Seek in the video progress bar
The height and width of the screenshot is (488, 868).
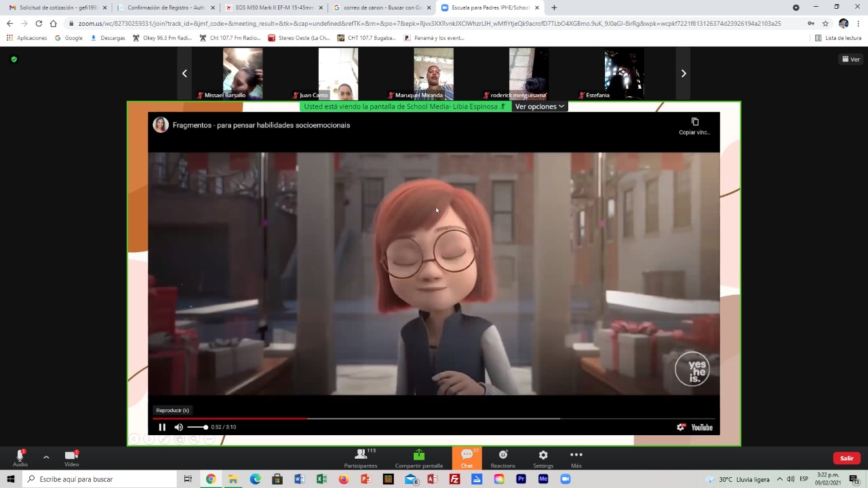click(434, 418)
